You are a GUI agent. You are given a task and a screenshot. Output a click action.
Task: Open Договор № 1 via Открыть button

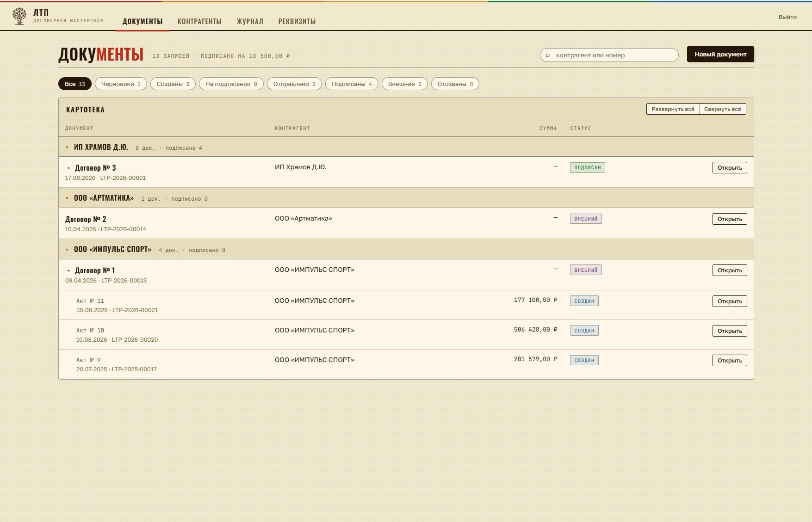[x=730, y=270]
